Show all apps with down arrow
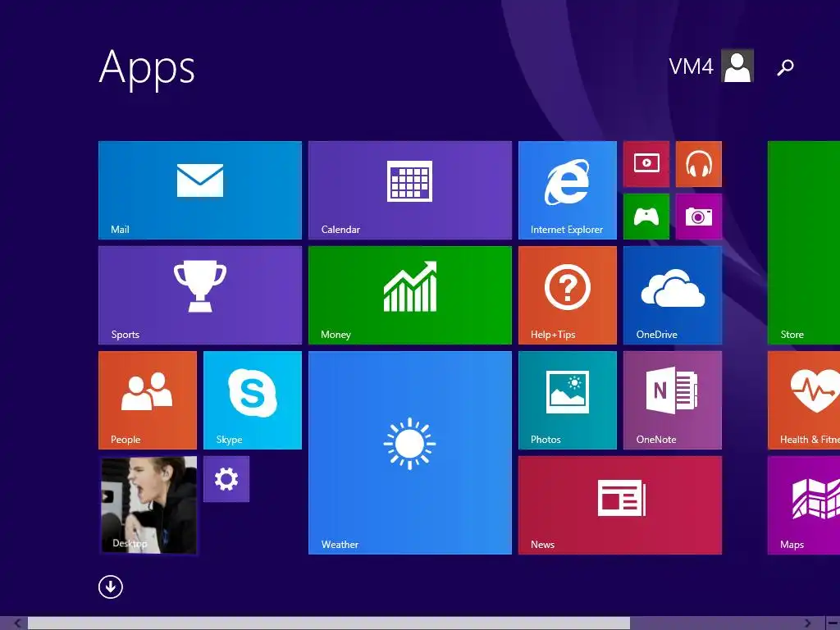The image size is (840, 630). pyautogui.click(x=111, y=587)
